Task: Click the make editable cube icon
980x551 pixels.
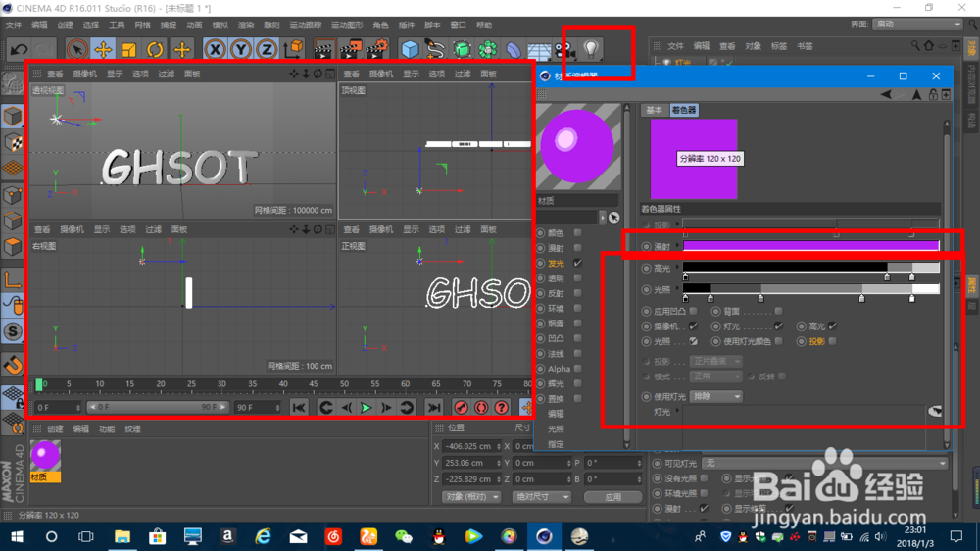Action: pos(13,117)
